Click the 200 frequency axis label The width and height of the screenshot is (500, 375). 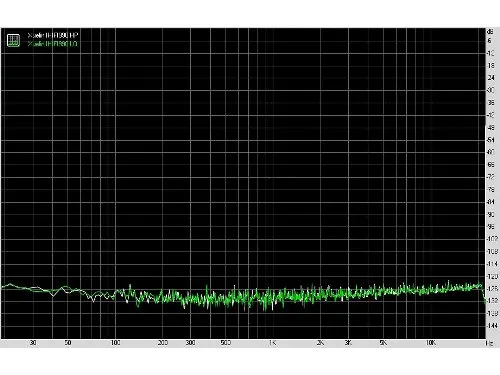[163, 343]
